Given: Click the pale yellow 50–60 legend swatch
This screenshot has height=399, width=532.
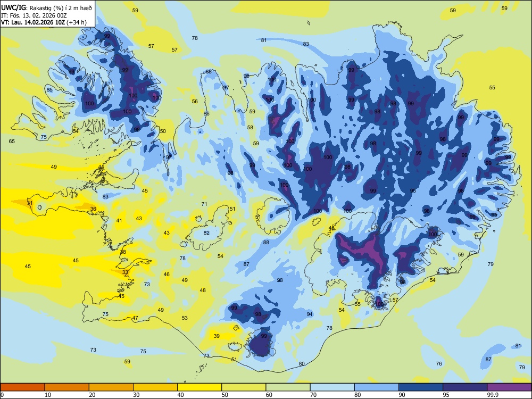Looking at the screenshot, I should coord(244,387).
